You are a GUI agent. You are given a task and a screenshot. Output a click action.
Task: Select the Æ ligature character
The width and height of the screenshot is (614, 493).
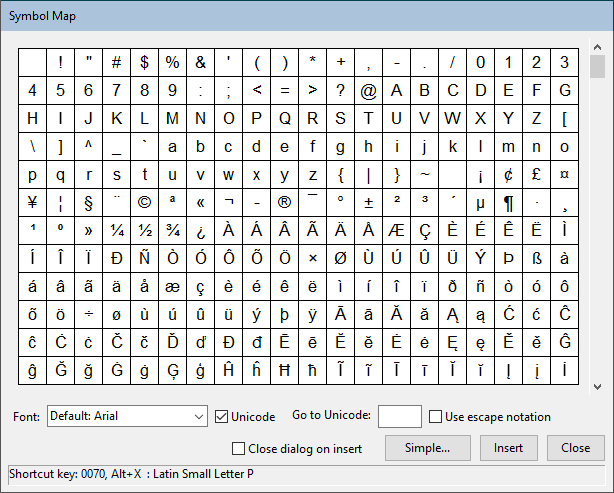tap(396, 230)
